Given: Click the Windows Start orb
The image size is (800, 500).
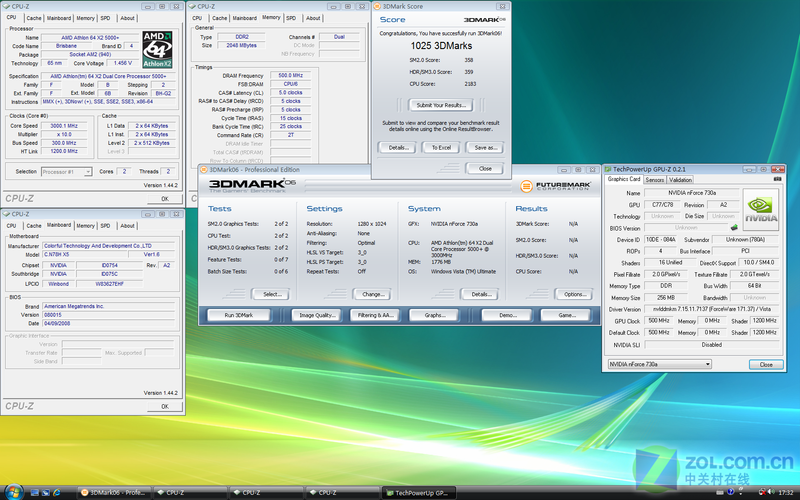Looking at the screenshot, I should point(13,492).
